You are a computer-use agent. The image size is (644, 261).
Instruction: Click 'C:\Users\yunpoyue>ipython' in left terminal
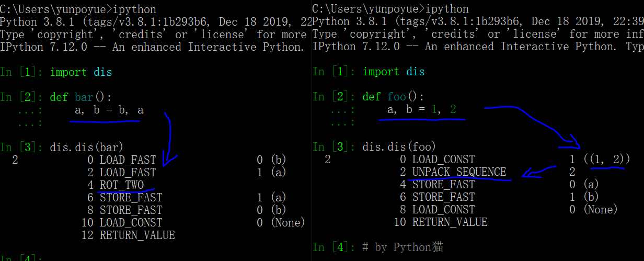78,9
